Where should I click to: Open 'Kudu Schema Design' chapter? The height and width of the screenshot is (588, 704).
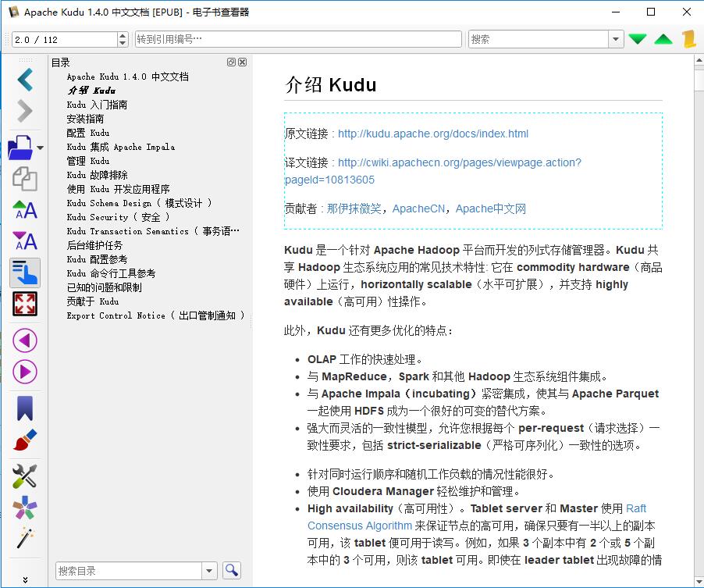(x=139, y=203)
